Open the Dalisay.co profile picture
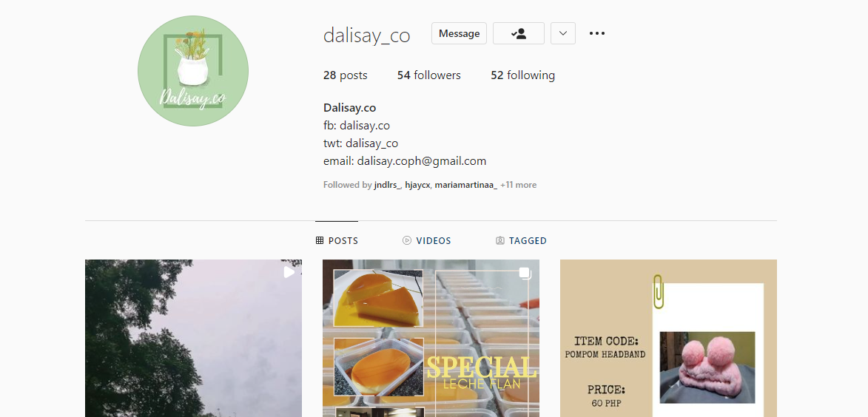This screenshot has height=417, width=868. click(x=192, y=71)
